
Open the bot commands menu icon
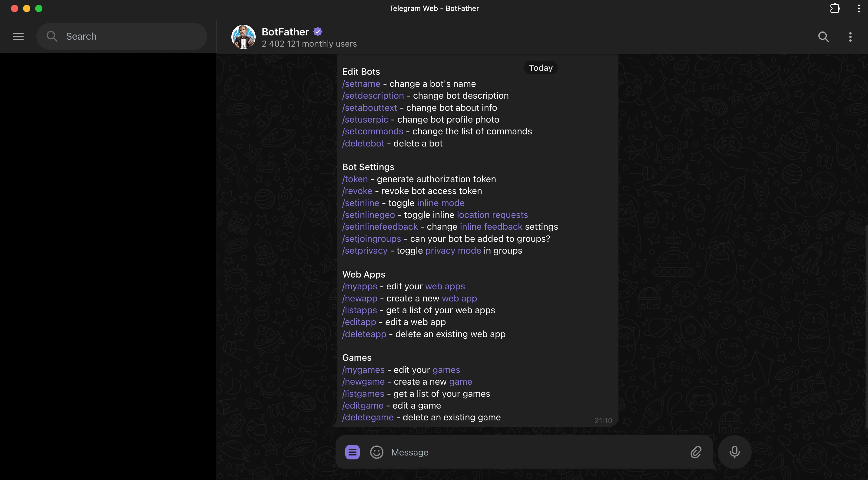(x=353, y=452)
